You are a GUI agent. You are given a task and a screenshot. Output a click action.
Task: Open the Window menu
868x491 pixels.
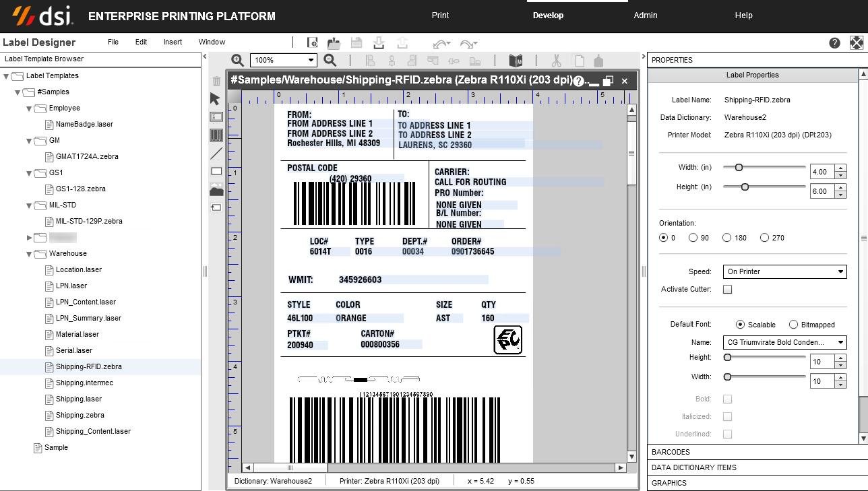pyautogui.click(x=212, y=42)
